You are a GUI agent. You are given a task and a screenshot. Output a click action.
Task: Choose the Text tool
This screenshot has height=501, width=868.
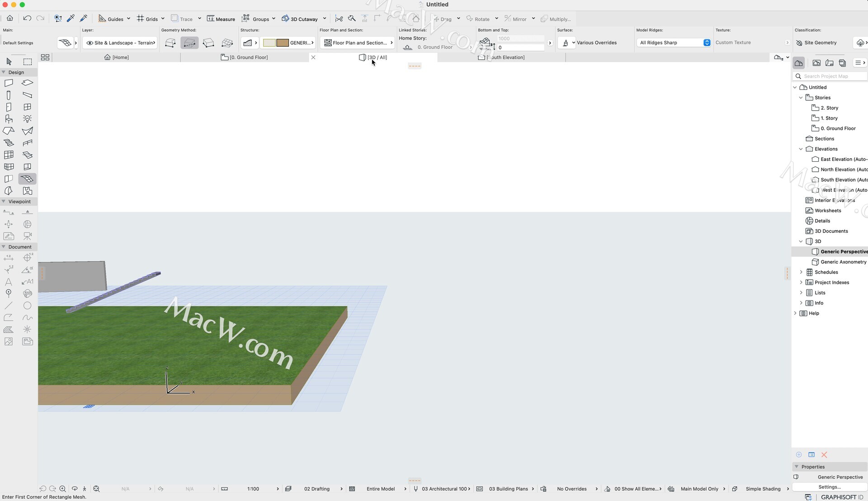(x=9, y=281)
